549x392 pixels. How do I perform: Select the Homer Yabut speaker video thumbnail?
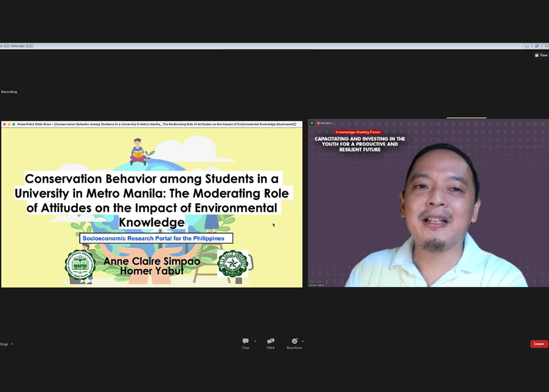[428, 203]
